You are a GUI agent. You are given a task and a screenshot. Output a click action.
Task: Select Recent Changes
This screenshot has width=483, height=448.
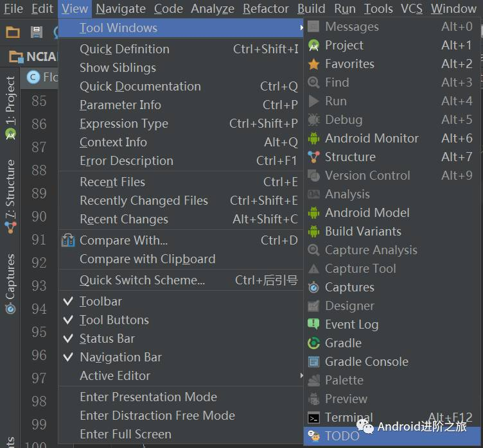pos(181,220)
